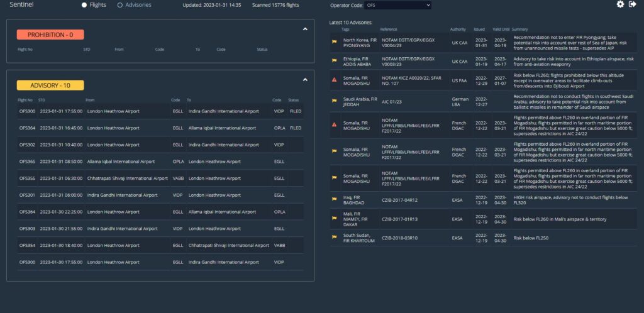The width and height of the screenshot is (644, 313).
Task: Click reference CZIB-2017-04R12
Action: pos(399,200)
